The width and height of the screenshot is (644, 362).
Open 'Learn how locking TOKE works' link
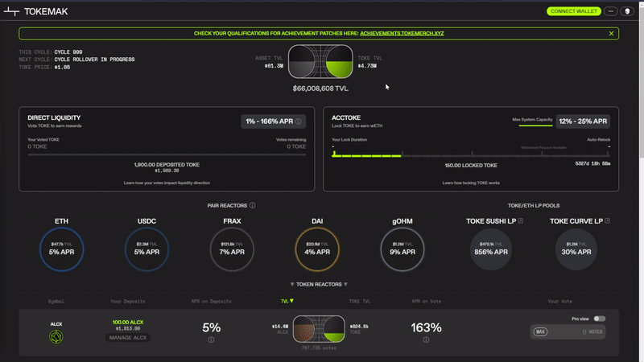[x=471, y=183]
